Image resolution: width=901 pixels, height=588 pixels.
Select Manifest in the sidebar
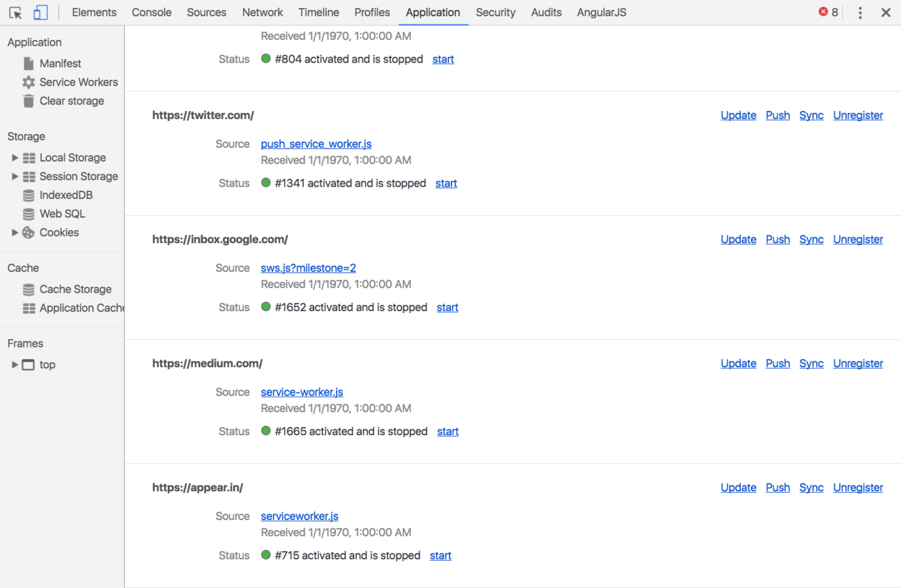point(60,63)
